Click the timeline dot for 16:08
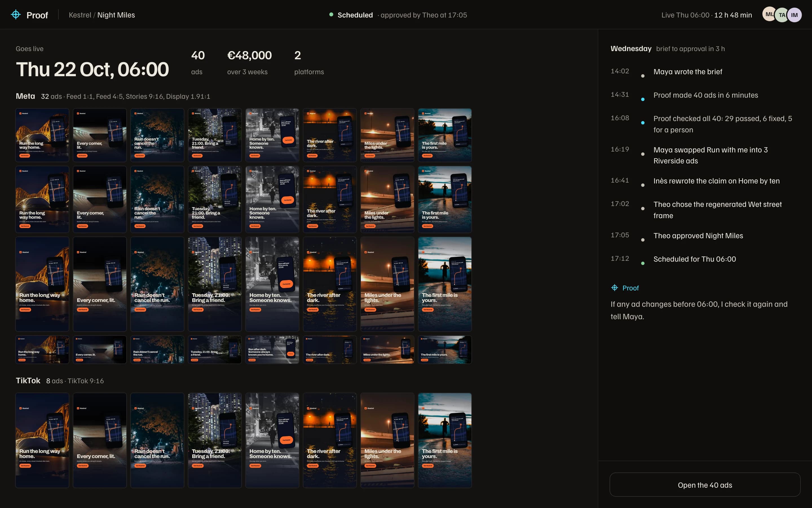The width and height of the screenshot is (812, 508). pyautogui.click(x=643, y=123)
